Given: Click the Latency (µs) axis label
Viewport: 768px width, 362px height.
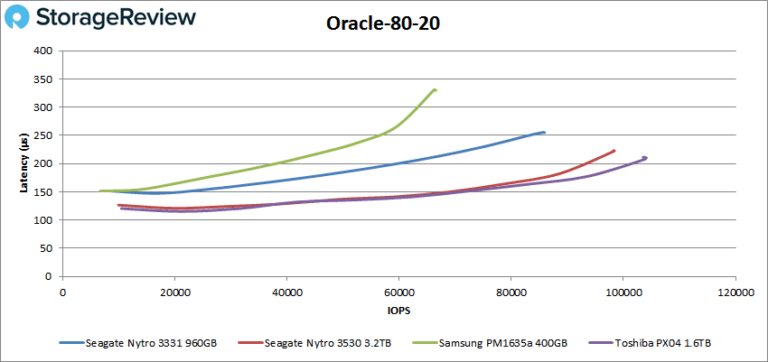Looking at the screenshot, I should click(x=24, y=163).
